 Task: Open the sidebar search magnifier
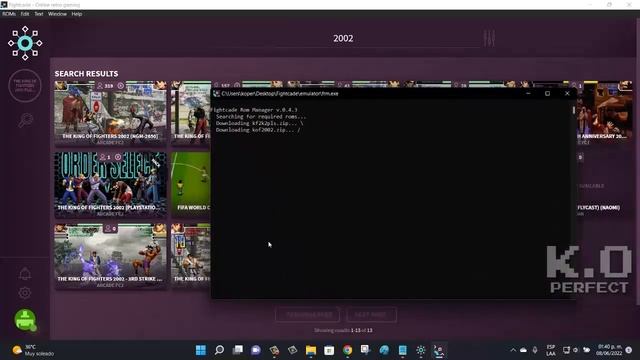click(25, 120)
